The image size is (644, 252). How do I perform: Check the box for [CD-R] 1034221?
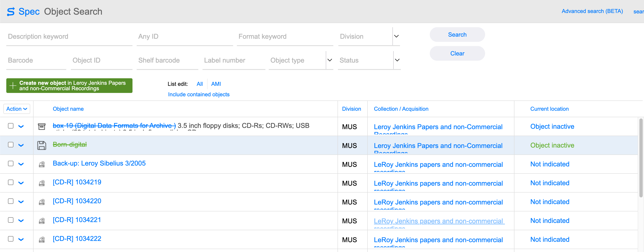[11, 220]
